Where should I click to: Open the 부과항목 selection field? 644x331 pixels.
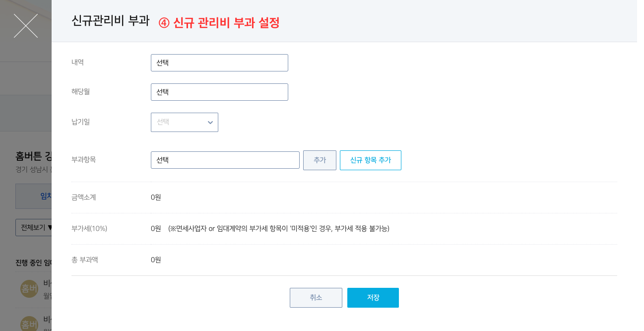click(x=225, y=160)
